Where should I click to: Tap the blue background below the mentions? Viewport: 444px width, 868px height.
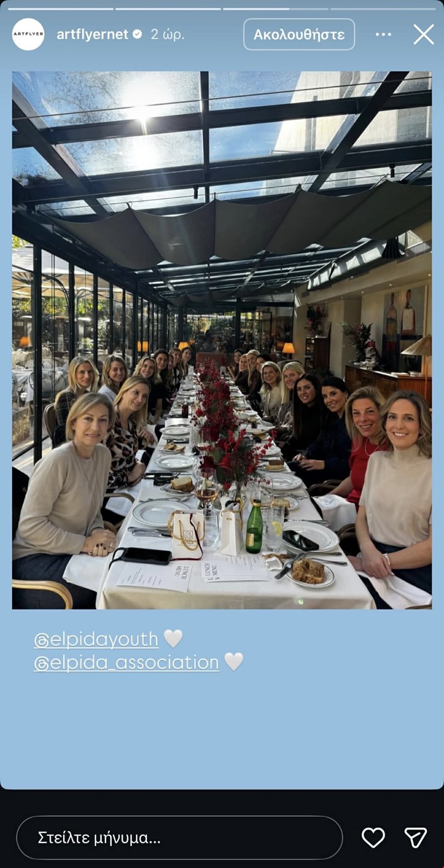pos(222,727)
